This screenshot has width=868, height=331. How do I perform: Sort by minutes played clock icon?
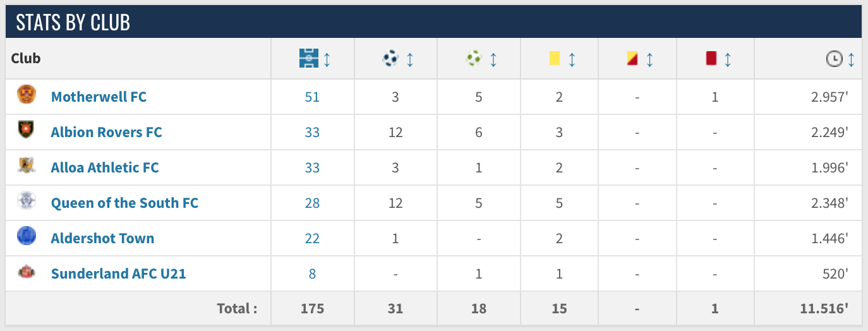834,59
